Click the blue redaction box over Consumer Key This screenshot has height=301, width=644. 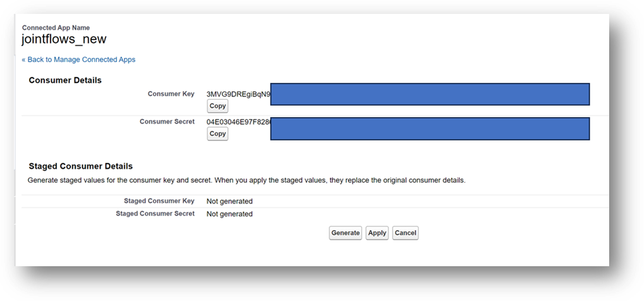click(x=429, y=94)
